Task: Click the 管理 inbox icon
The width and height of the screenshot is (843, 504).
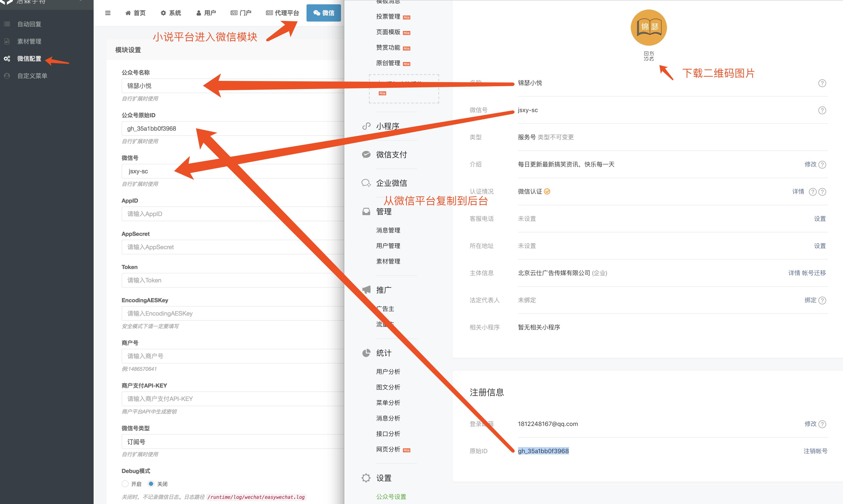Action: tap(366, 211)
